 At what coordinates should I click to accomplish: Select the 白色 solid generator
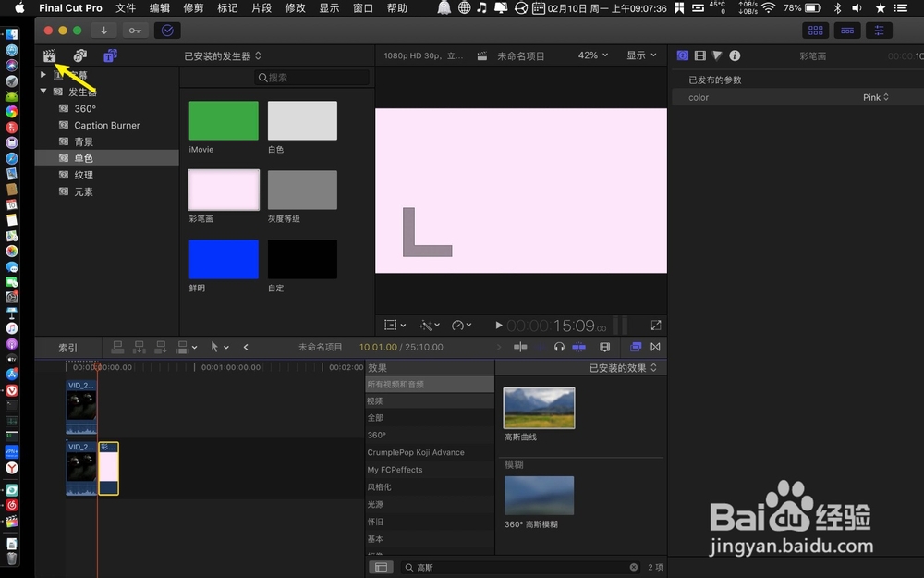click(302, 120)
